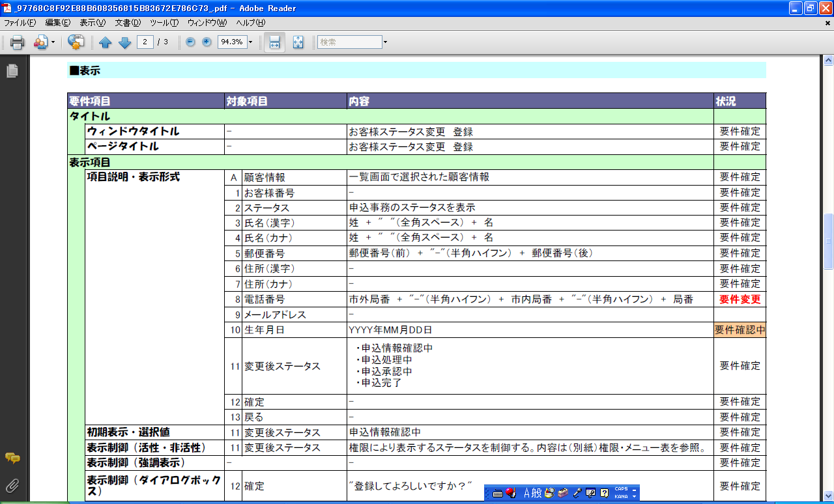Zoom in with the plus button

pos(207,42)
